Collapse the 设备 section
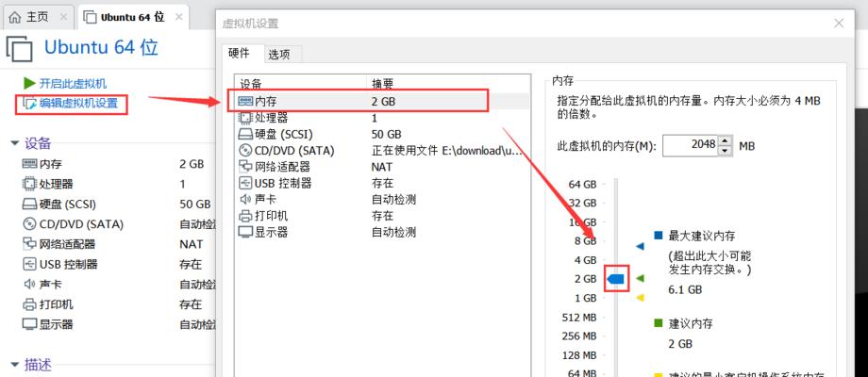The image size is (868, 377). [x=14, y=143]
